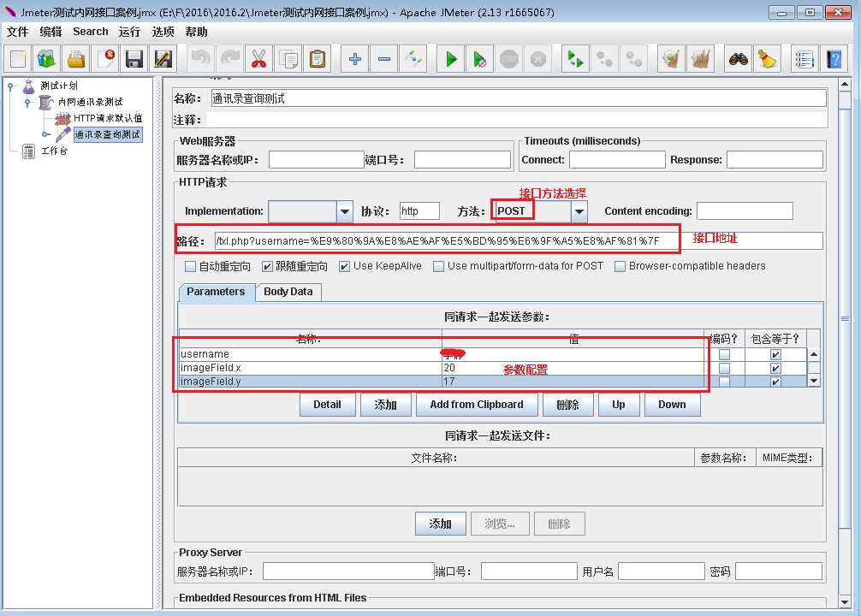Open the 方法 POST method dropdown

pyautogui.click(x=579, y=211)
